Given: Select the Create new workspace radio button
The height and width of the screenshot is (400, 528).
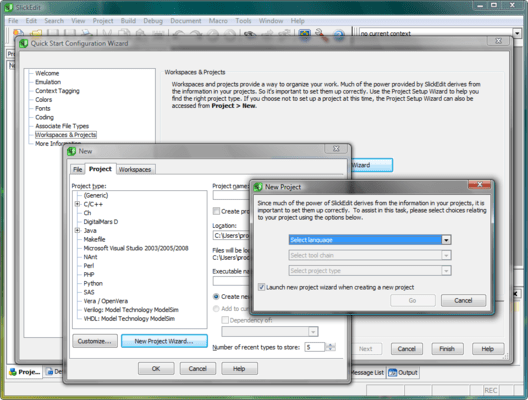Looking at the screenshot, I should (216, 297).
